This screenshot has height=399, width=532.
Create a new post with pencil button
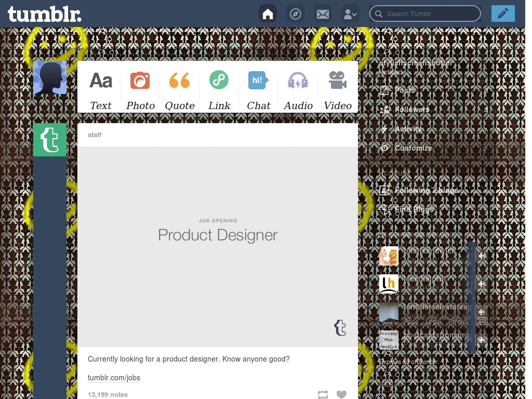tap(503, 14)
